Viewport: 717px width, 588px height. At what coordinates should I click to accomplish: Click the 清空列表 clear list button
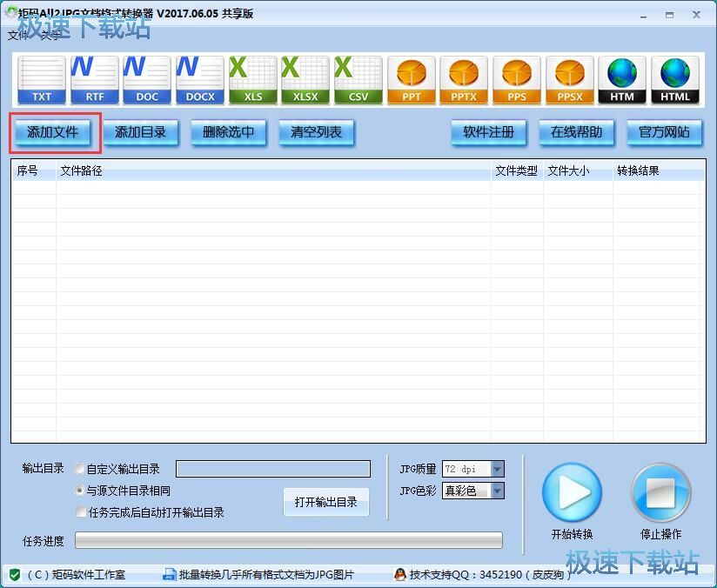(x=315, y=132)
